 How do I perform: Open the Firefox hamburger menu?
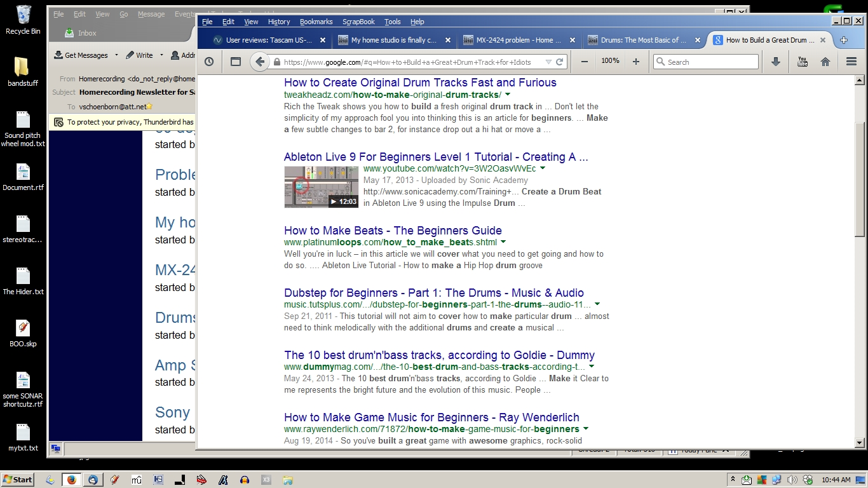pos(851,62)
